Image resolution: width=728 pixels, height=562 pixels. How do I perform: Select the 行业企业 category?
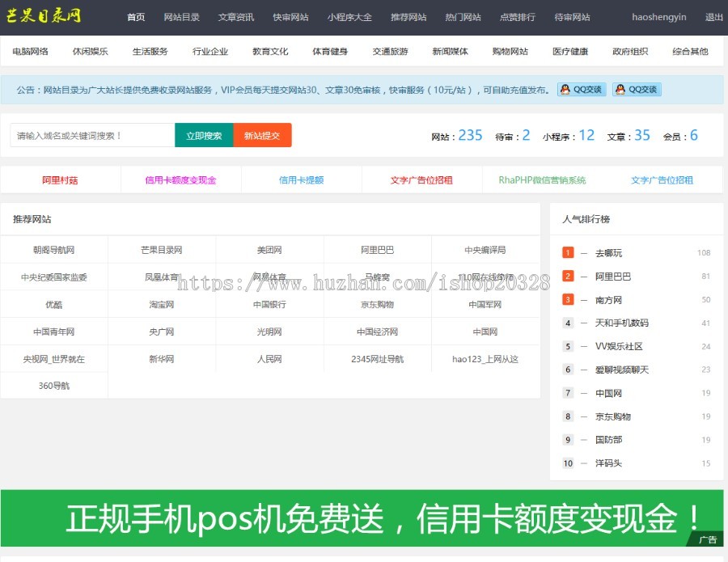point(210,52)
